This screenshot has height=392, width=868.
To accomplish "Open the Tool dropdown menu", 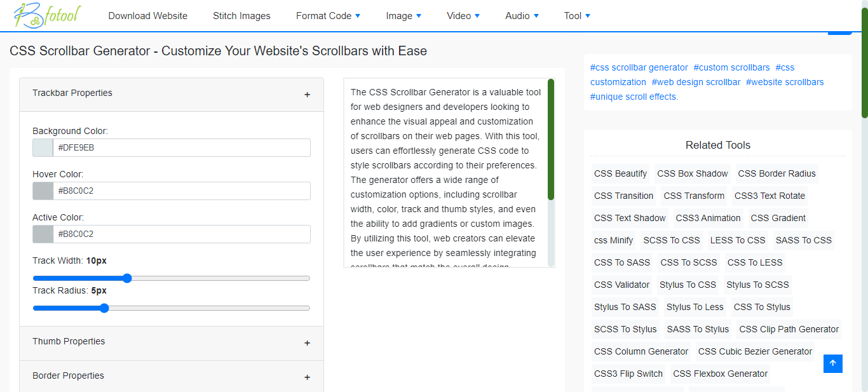I will pos(576,15).
